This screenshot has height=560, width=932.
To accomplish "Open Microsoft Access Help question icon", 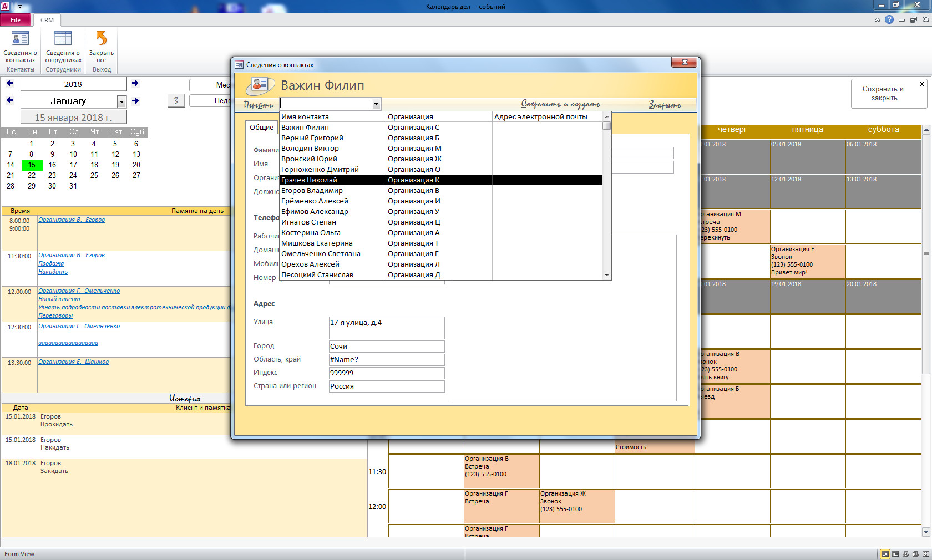I will pyautogui.click(x=889, y=19).
